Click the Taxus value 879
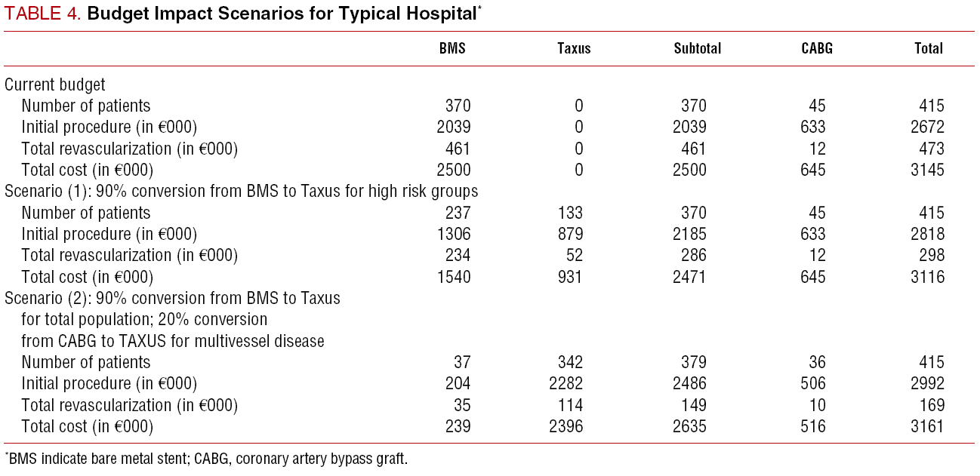The image size is (980, 476). (571, 234)
